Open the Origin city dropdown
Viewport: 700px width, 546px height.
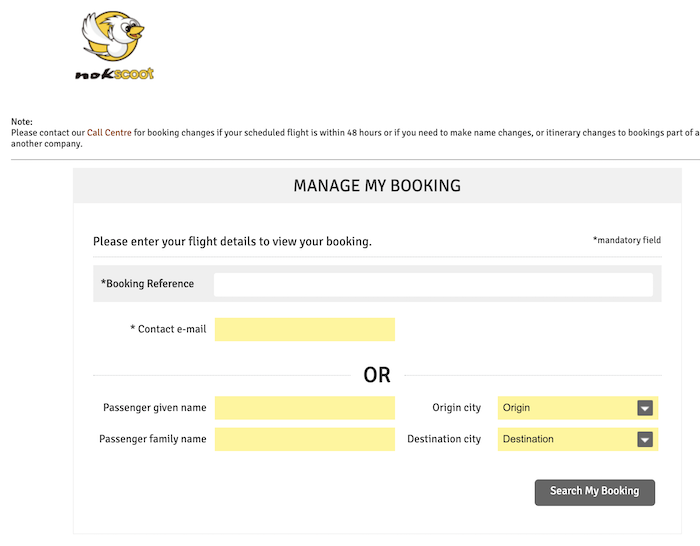[578, 408]
